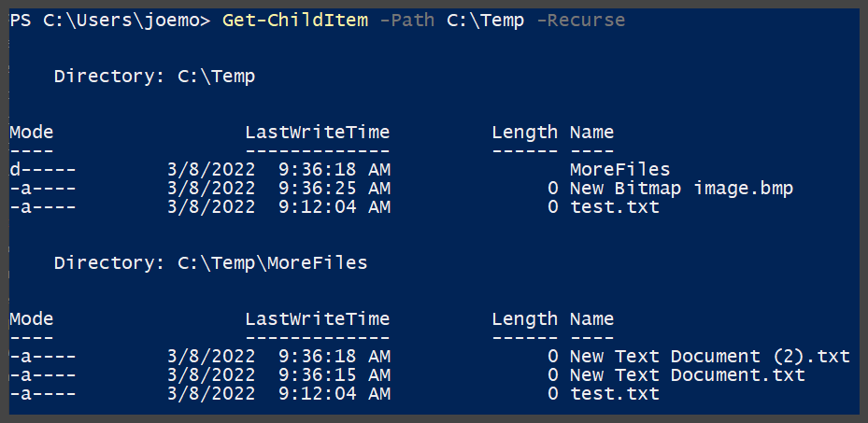
Task: Click the Mode column header of first table
Action: pos(32,133)
